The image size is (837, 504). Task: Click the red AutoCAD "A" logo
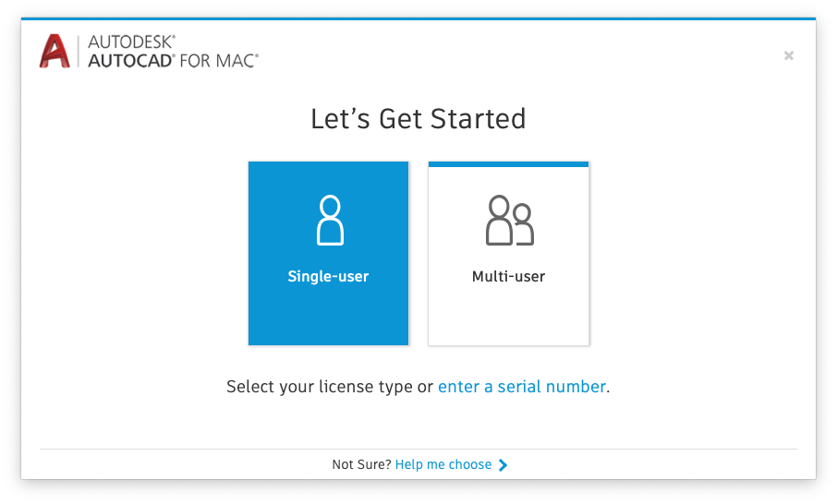point(55,51)
